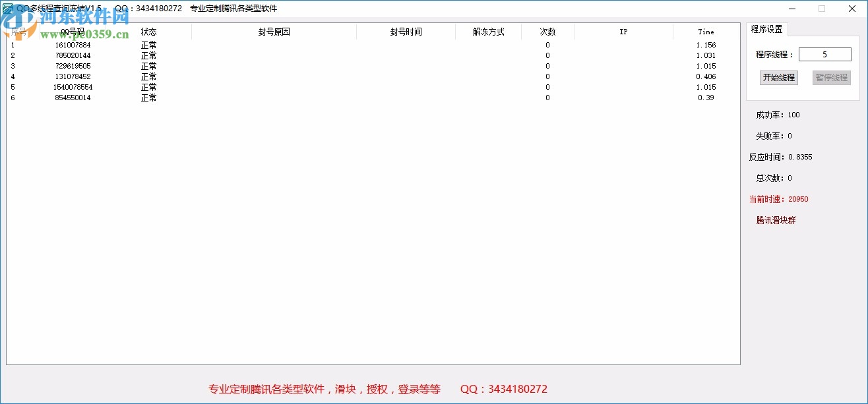The height and width of the screenshot is (404, 868).
Task: Click the 开始线程 button to start threads
Action: click(x=779, y=77)
